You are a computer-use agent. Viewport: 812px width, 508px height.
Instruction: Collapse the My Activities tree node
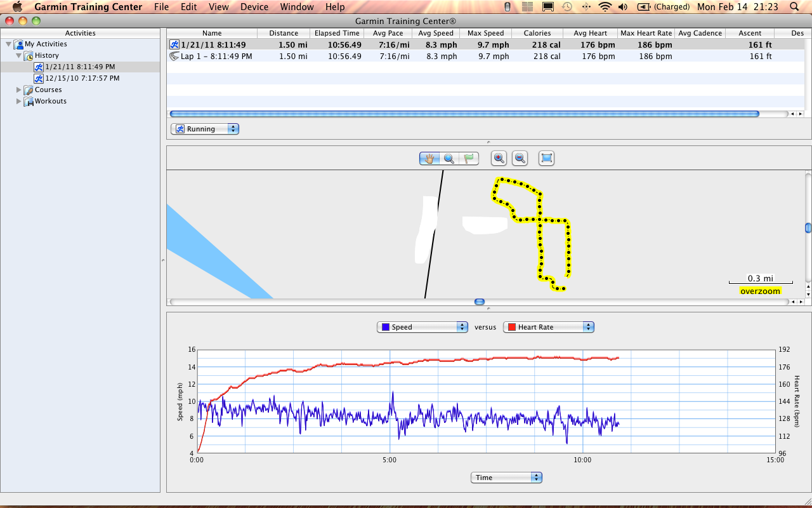8,44
